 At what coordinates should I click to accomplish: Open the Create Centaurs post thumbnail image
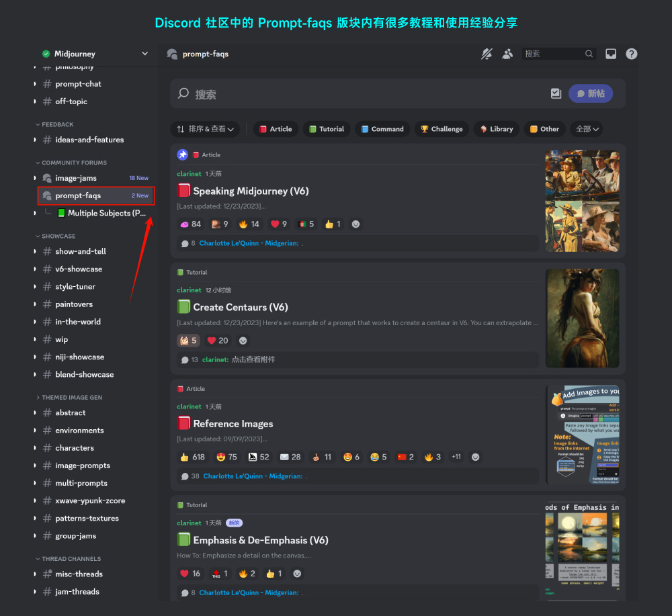(x=583, y=318)
